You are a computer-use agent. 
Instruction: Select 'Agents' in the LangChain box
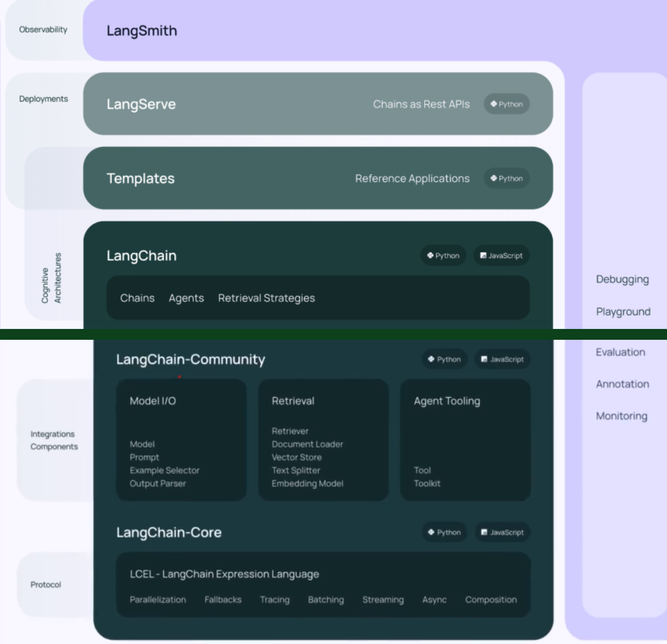186,298
